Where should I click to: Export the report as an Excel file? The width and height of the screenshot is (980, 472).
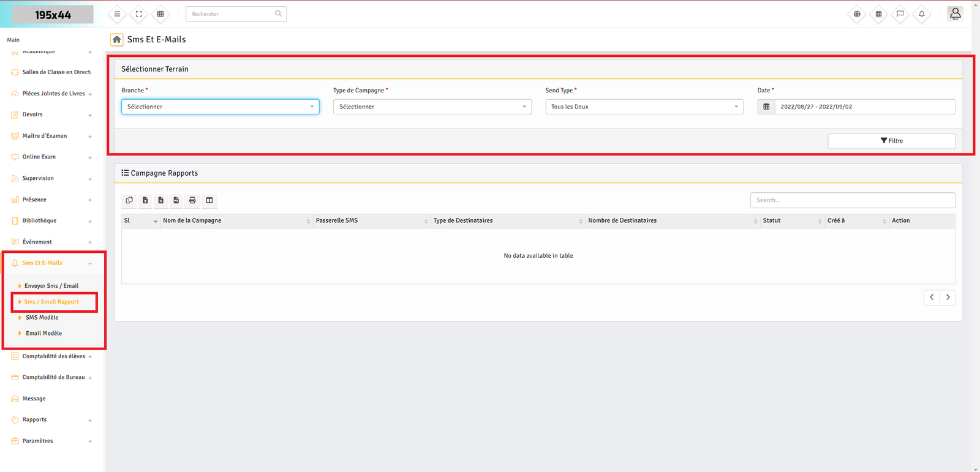[145, 200]
